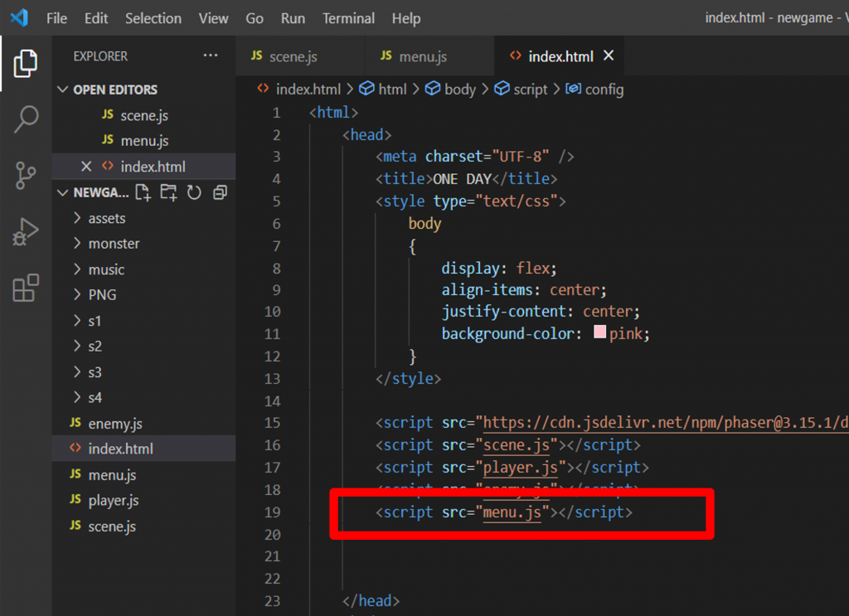Place cursor on the ONE DAY title text
The width and height of the screenshot is (849, 616).
(462, 179)
